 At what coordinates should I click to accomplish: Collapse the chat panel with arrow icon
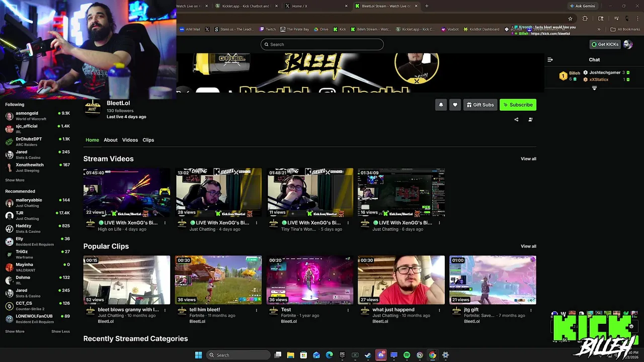[550, 59]
